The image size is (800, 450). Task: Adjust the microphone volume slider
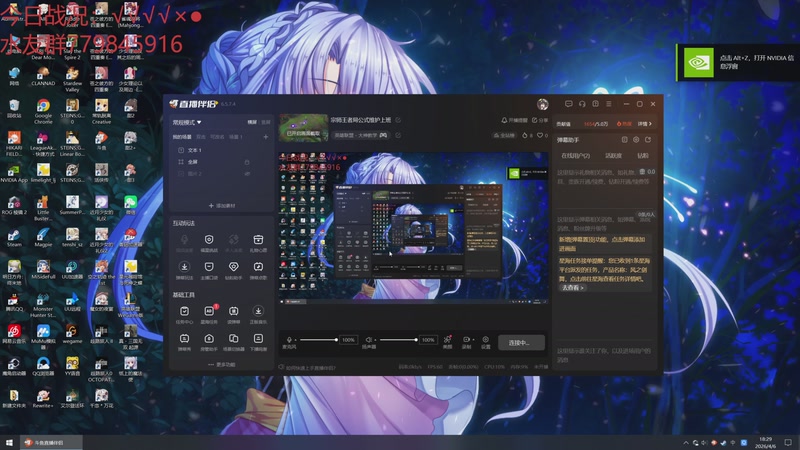click(x=319, y=340)
